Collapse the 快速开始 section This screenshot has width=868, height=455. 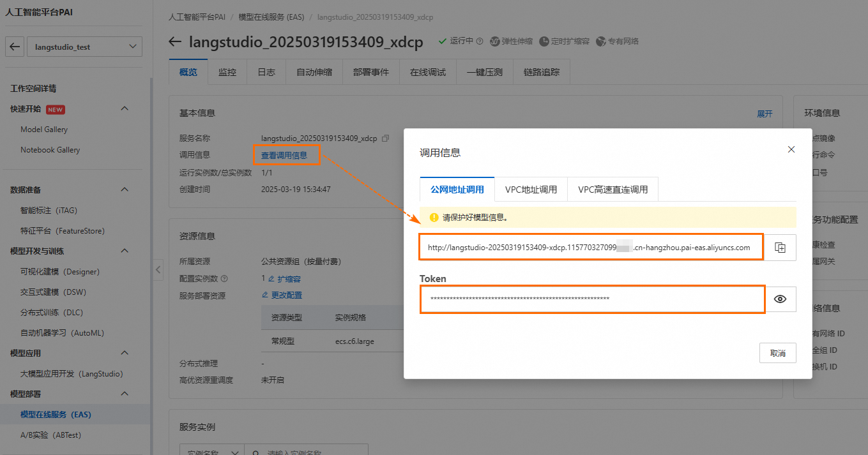pos(125,108)
